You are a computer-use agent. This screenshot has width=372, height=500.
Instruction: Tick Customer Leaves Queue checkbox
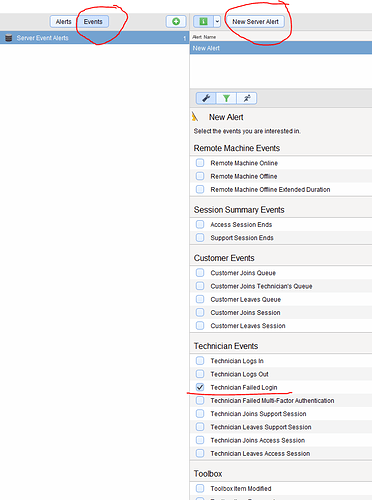coord(200,299)
